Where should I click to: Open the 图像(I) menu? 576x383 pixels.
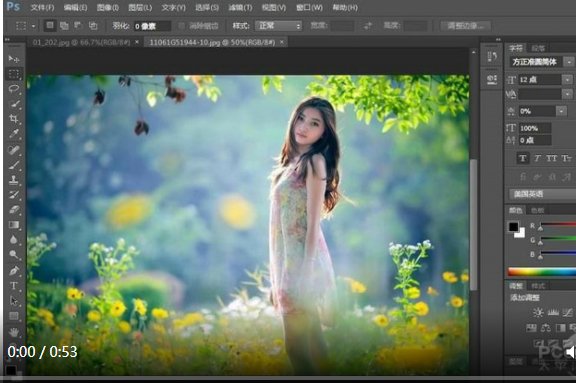click(x=108, y=7)
